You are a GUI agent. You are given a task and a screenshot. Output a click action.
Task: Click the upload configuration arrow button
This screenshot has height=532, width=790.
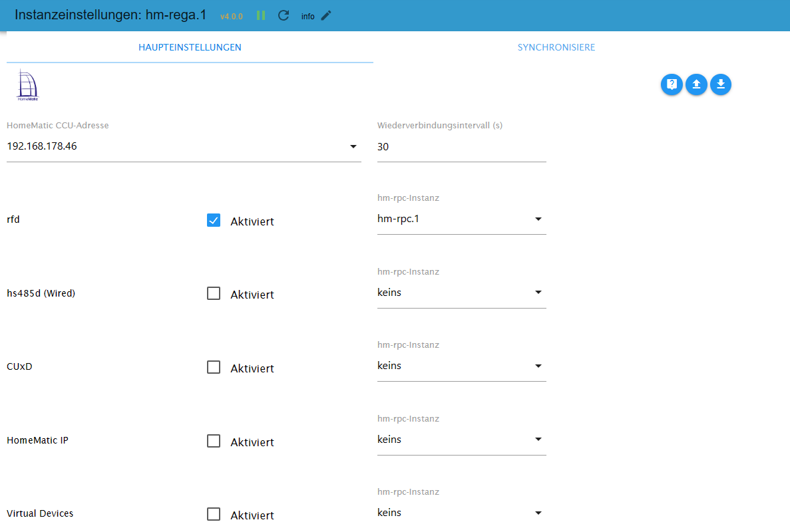tap(696, 84)
